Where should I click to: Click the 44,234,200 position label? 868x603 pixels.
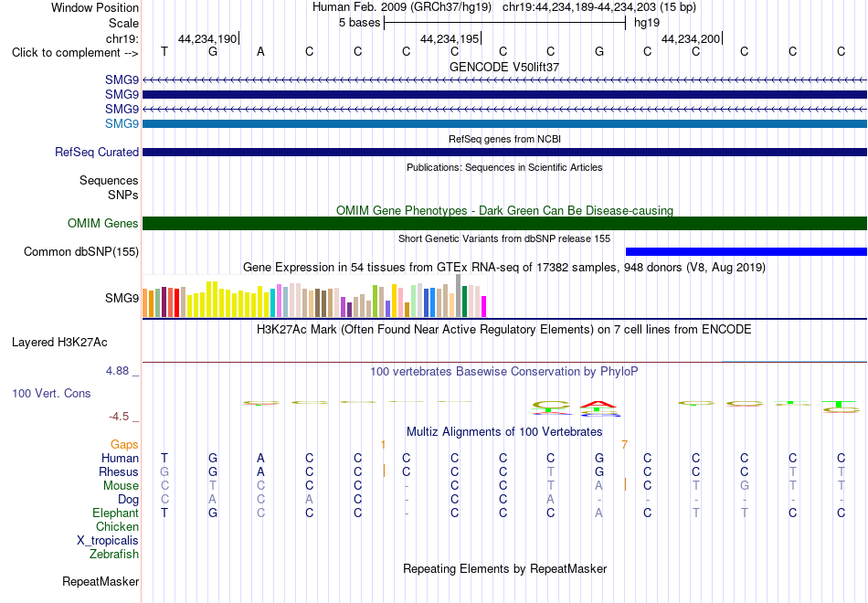(x=691, y=38)
